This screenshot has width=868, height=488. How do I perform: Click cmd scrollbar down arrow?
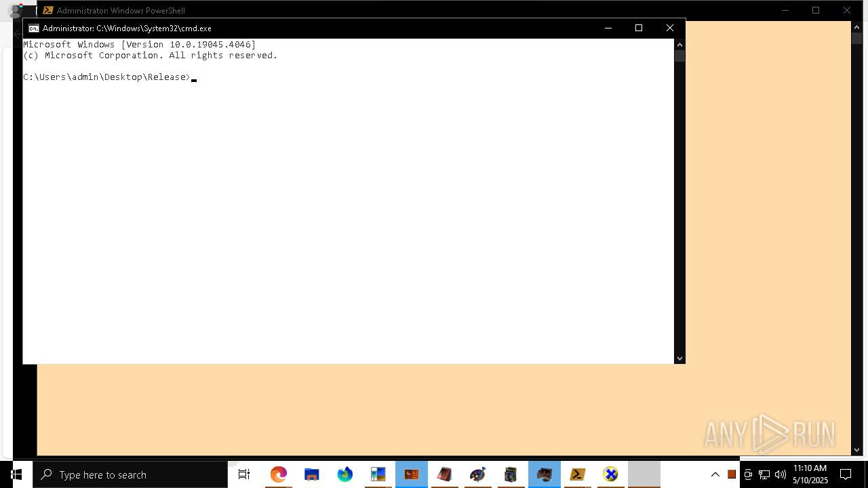point(679,359)
